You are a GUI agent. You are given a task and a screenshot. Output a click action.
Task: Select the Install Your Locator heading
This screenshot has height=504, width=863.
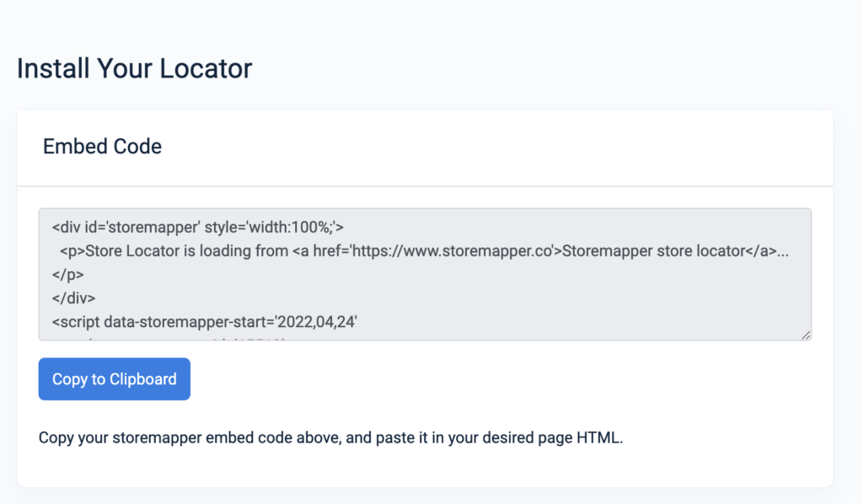click(133, 68)
